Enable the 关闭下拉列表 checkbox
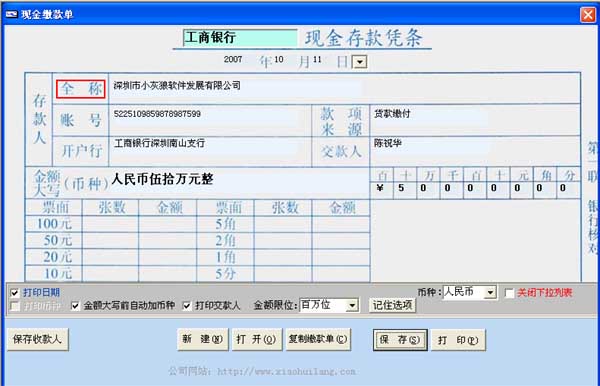This screenshot has height=386, width=600. click(509, 293)
